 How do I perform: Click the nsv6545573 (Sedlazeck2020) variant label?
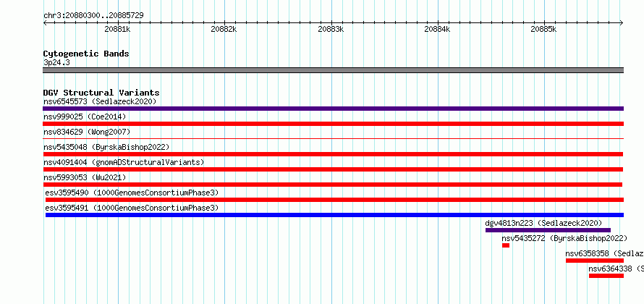point(100,101)
